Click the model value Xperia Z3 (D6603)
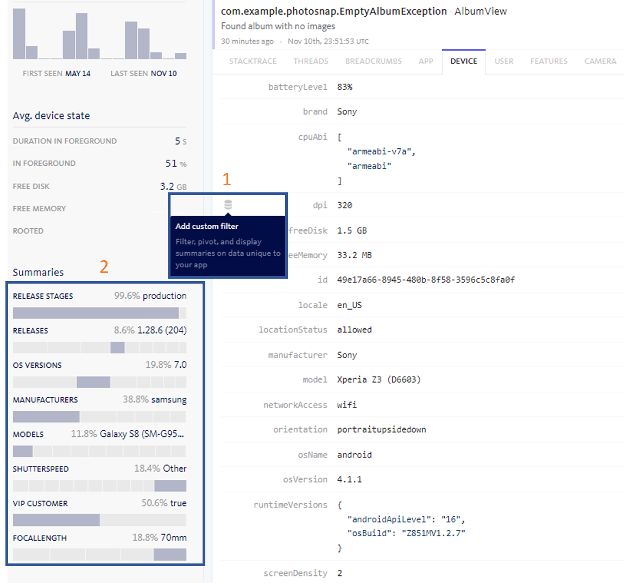This screenshot has height=584, width=624. tap(379, 380)
